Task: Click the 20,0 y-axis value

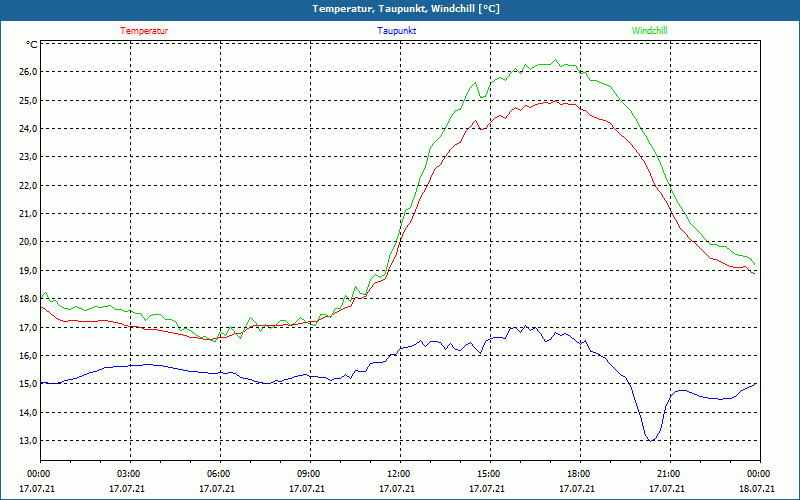Action: [27, 242]
